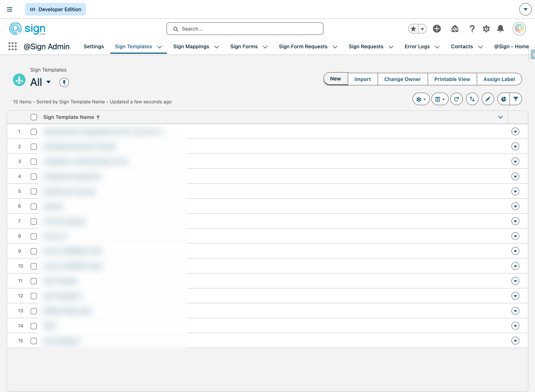
Task: Show the filters funnel panel
Action: coord(516,99)
